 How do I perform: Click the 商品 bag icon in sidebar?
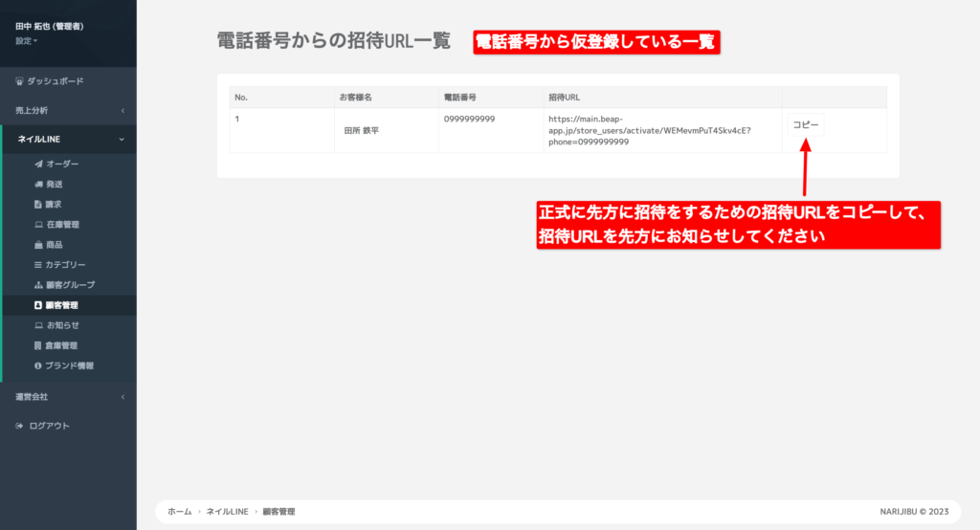tap(38, 245)
